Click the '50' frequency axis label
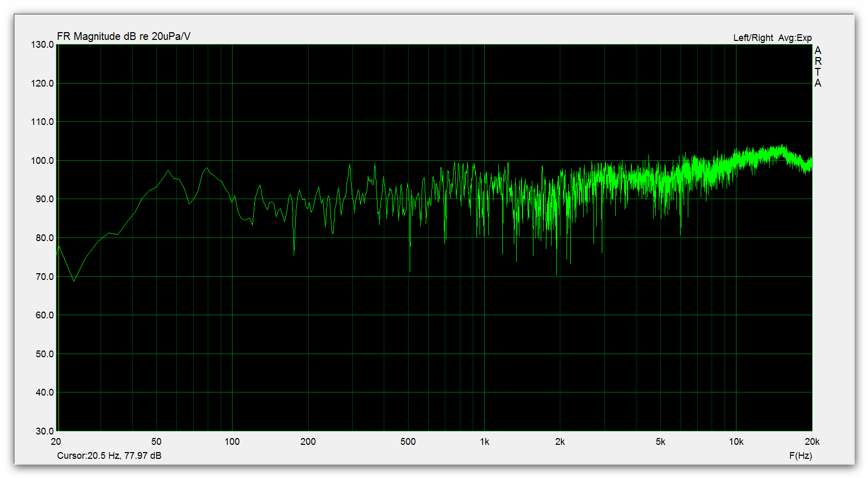 [156, 442]
